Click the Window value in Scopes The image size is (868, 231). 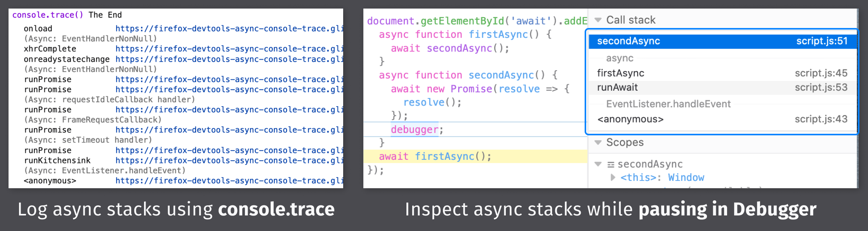coord(686,178)
